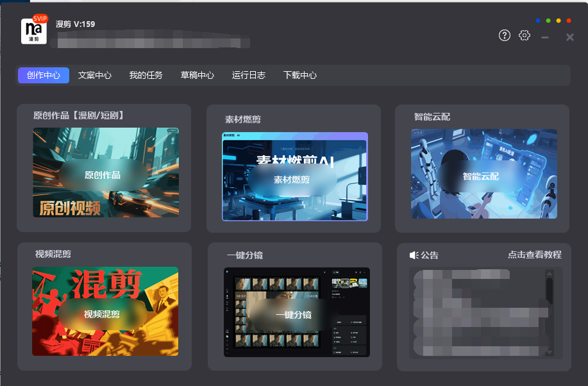Minimize the 漫剪 window
This screenshot has height=386, width=588.
pos(545,38)
